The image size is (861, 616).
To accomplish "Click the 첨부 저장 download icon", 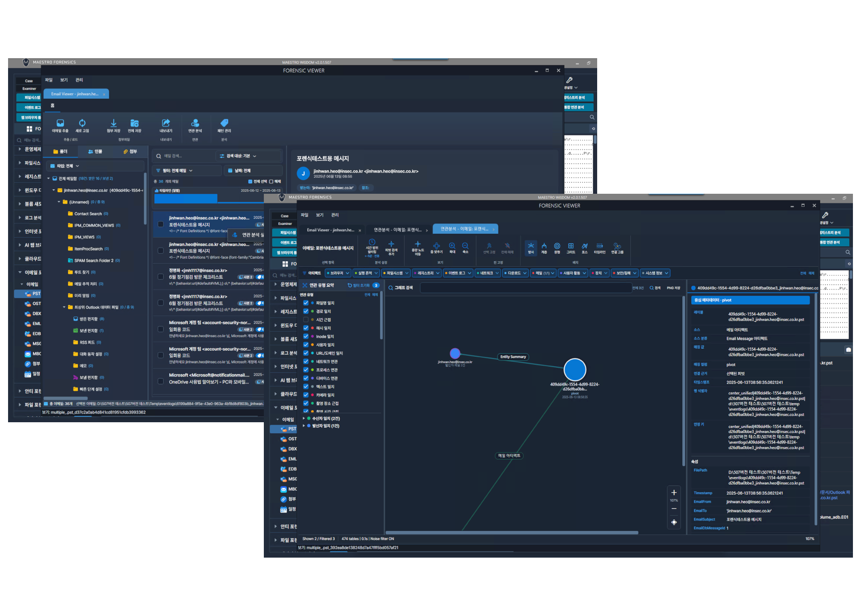I will click(113, 123).
